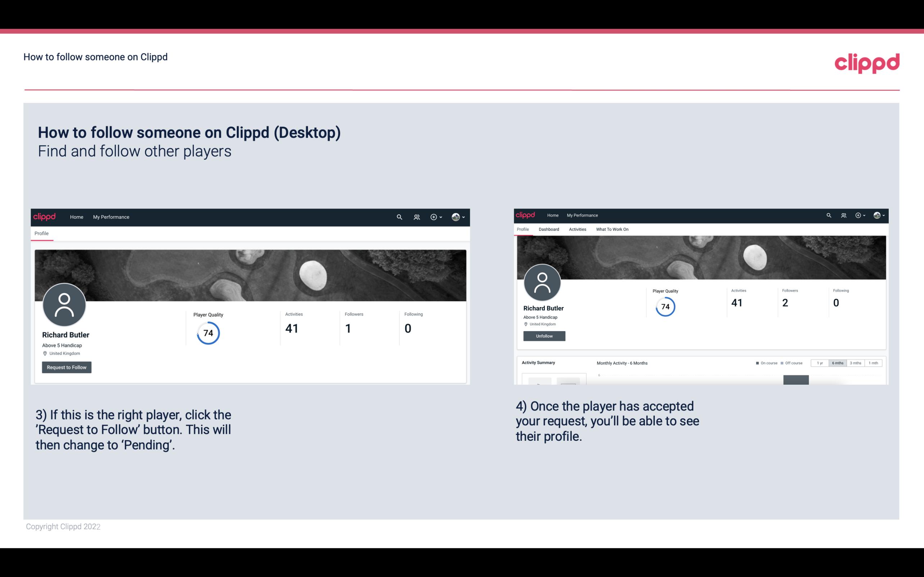This screenshot has height=577, width=924.
Task: Click the Activities tab on right profile
Action: point(577,229)
